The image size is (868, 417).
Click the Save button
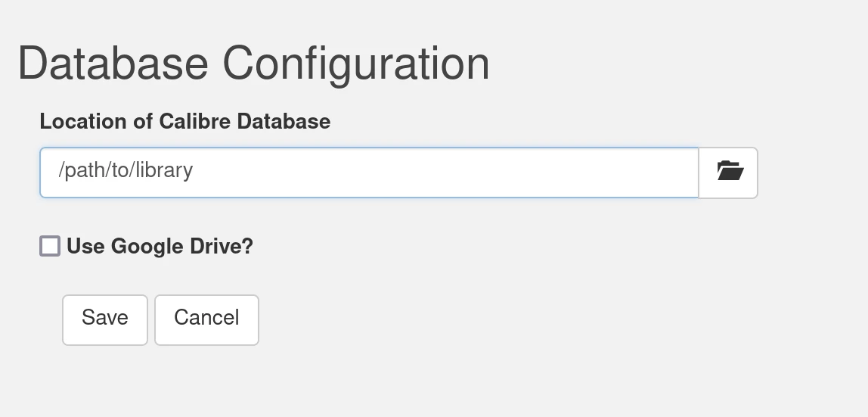(104, 319)
